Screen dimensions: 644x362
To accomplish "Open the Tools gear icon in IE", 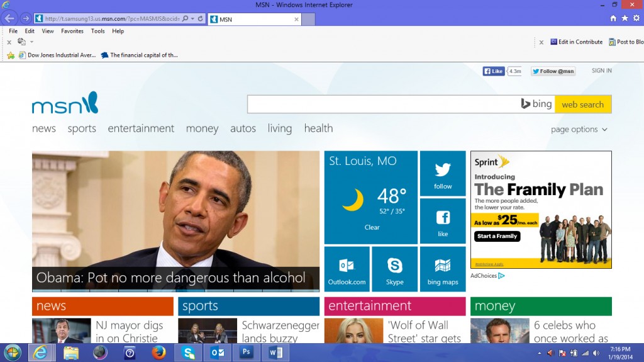I will 636,18.
